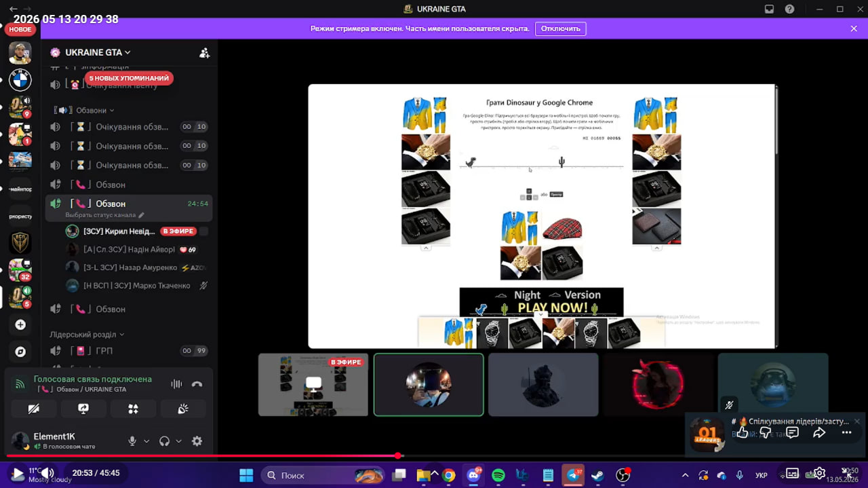
Task: Toggle camera on or off
Action: 33,409
